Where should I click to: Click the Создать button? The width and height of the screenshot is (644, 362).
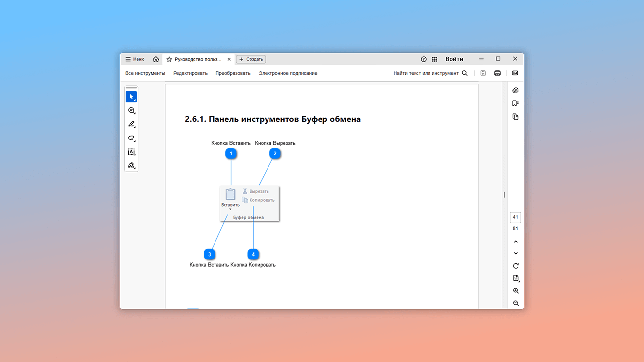coord(251,59)
